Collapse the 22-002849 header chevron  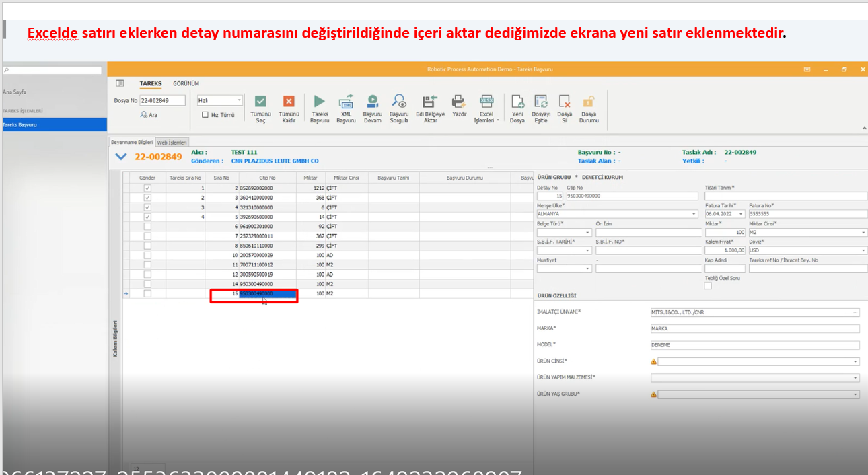121,157
